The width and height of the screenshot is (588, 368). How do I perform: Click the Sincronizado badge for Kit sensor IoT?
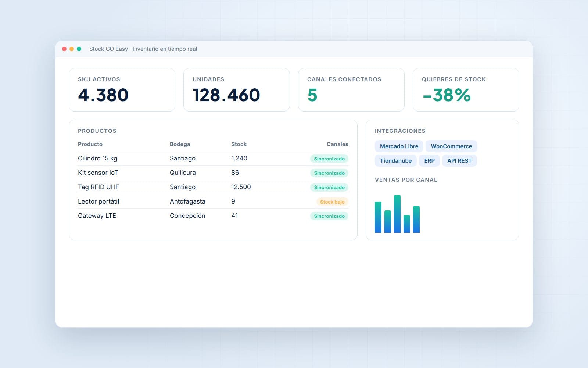(329, 173)
